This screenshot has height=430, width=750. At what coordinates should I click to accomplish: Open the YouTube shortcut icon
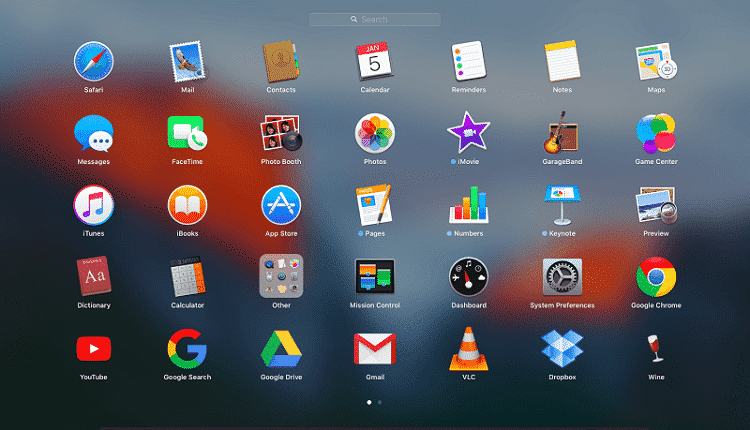tap(94, 349)
